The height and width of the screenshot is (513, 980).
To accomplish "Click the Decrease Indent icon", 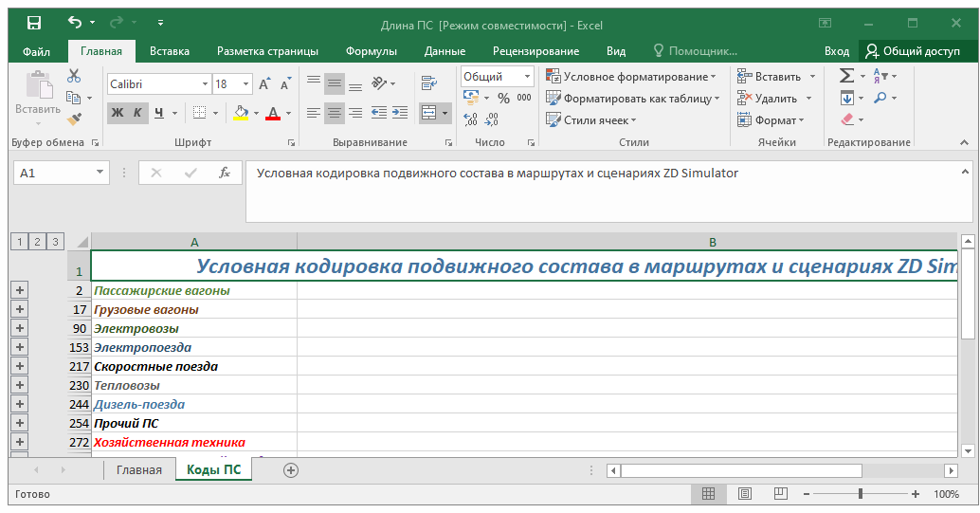I will 379,113.
